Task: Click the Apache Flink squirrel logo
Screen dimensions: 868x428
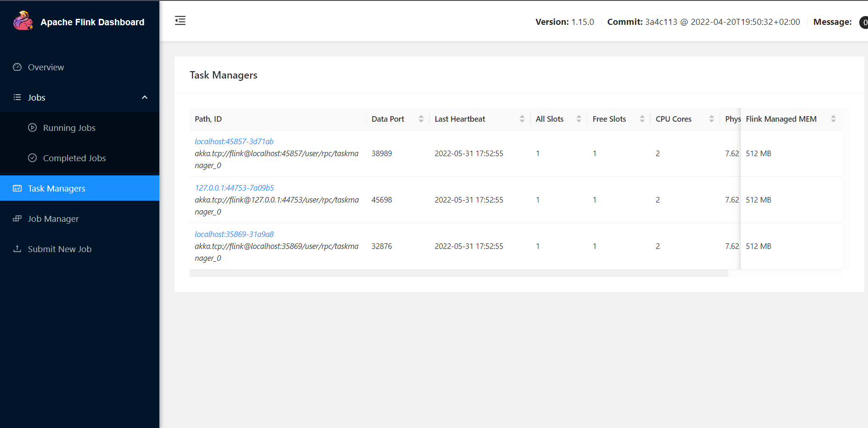Action: 23,21
